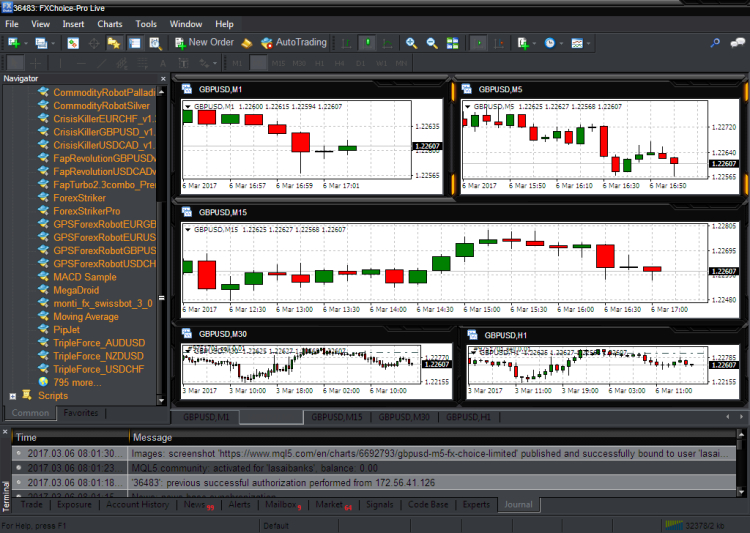Click the MACD Sample expert advisor icon
The height and width of the screenshot is (533, 750).
coord(43,277)
